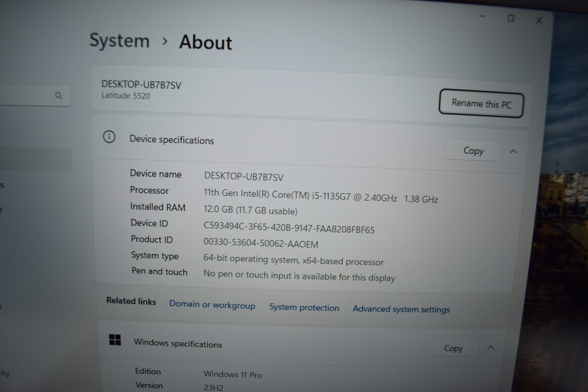Click the Version value 23H2
Screen dimensions: 588x392
point(213,388)
